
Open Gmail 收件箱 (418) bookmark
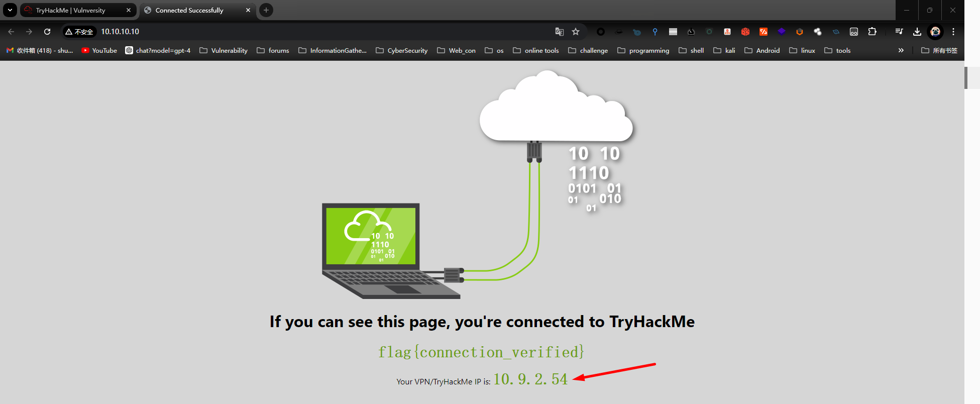pyautogui.click(x=40, y=50)
